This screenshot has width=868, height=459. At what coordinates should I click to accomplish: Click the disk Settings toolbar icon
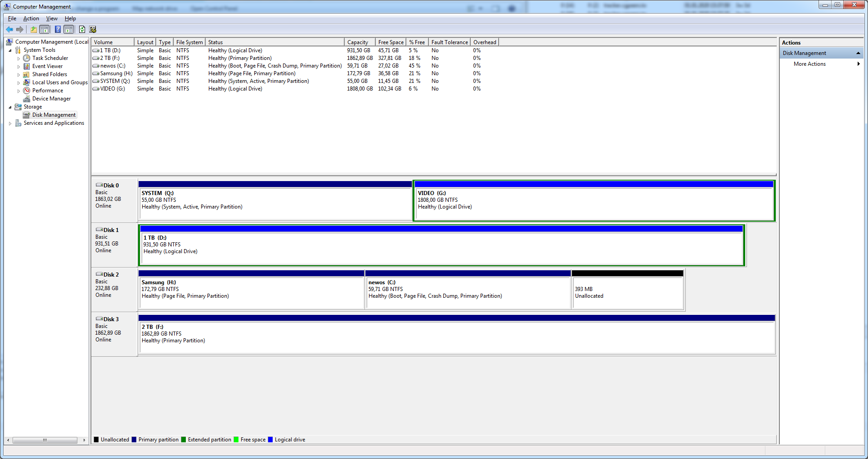tap(93, 29)
